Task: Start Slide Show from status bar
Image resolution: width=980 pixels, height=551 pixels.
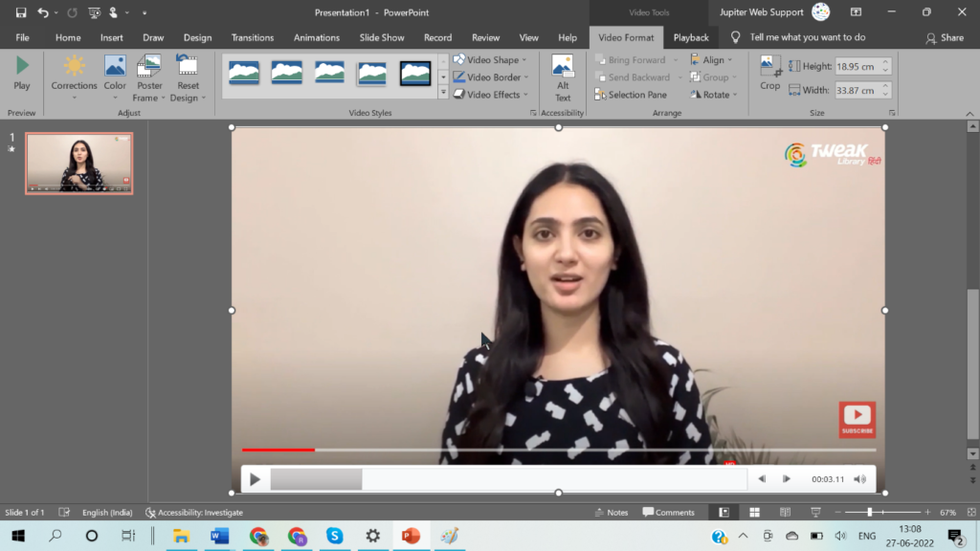Action: coord(815,513)
